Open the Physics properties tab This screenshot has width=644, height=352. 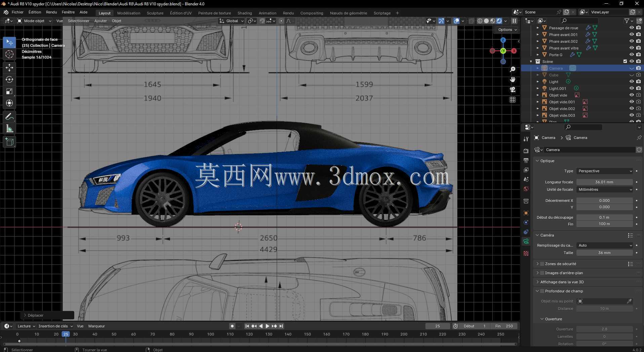[x=526, y=222]
